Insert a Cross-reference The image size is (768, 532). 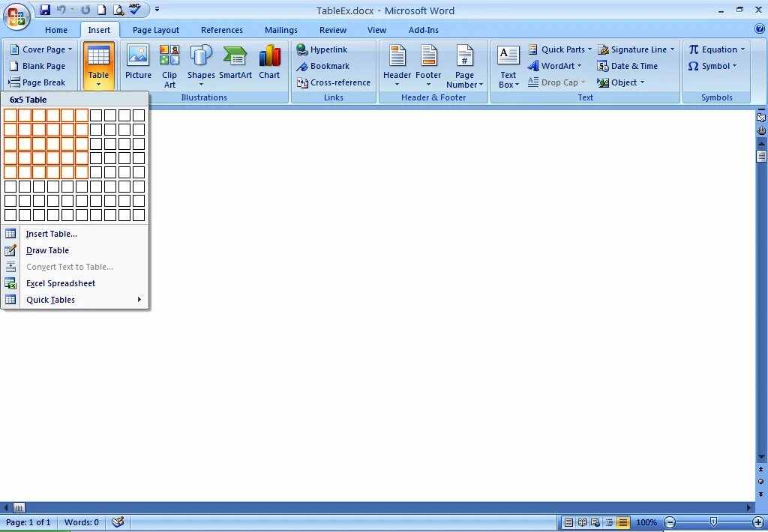coord(334,82)
